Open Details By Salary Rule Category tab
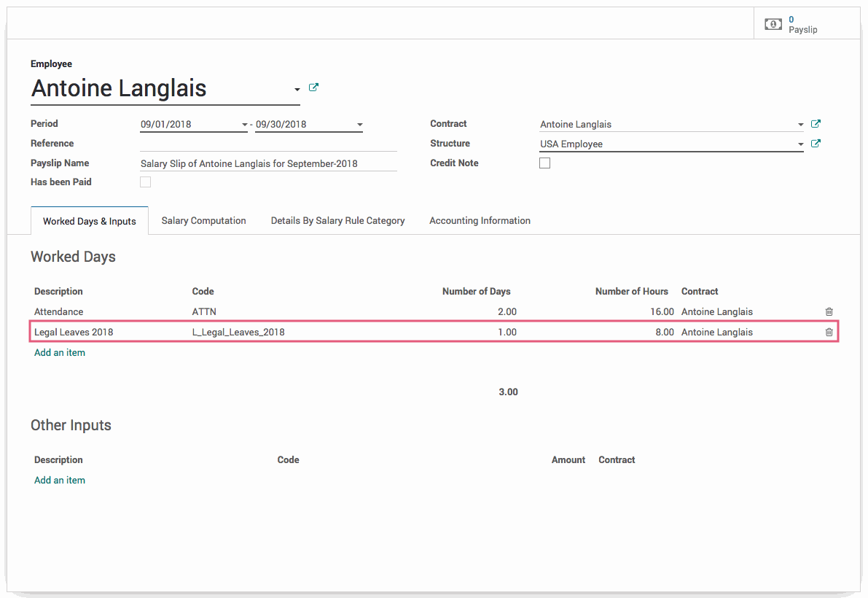The height and width of the screenshot is (598, 868). coord(337,220)
